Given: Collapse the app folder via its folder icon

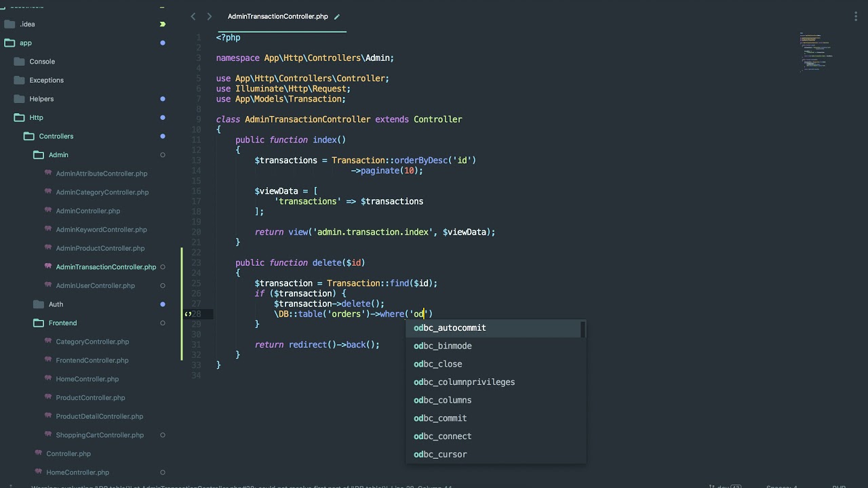Looking at the screenshot, I should 9,43.
